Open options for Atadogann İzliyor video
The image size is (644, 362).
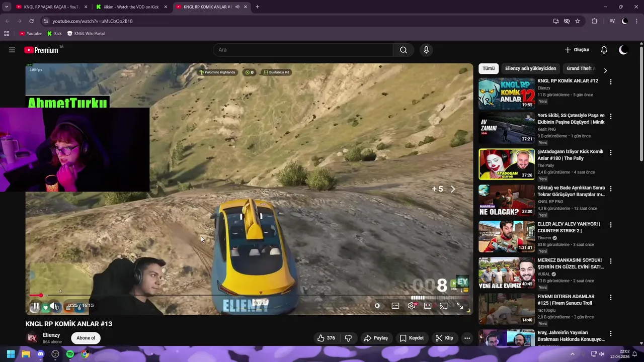[x=611, y=152]
